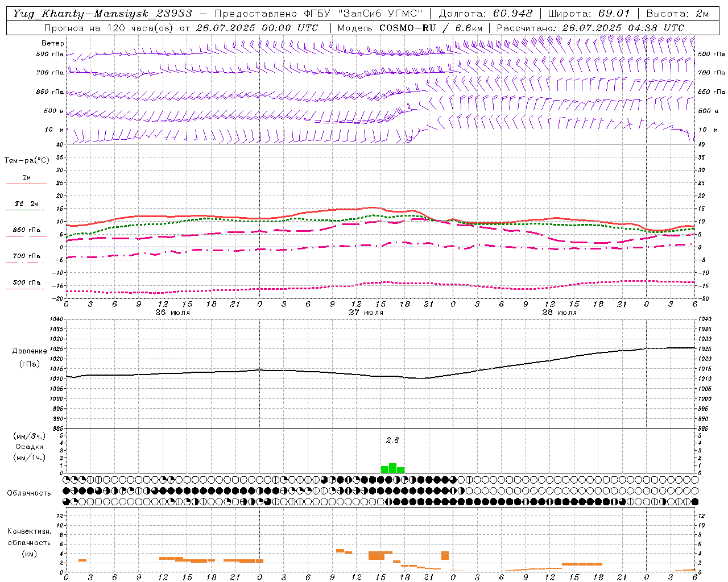
Task: Click the 27 июля date label
Action: [x=366, y=313]
